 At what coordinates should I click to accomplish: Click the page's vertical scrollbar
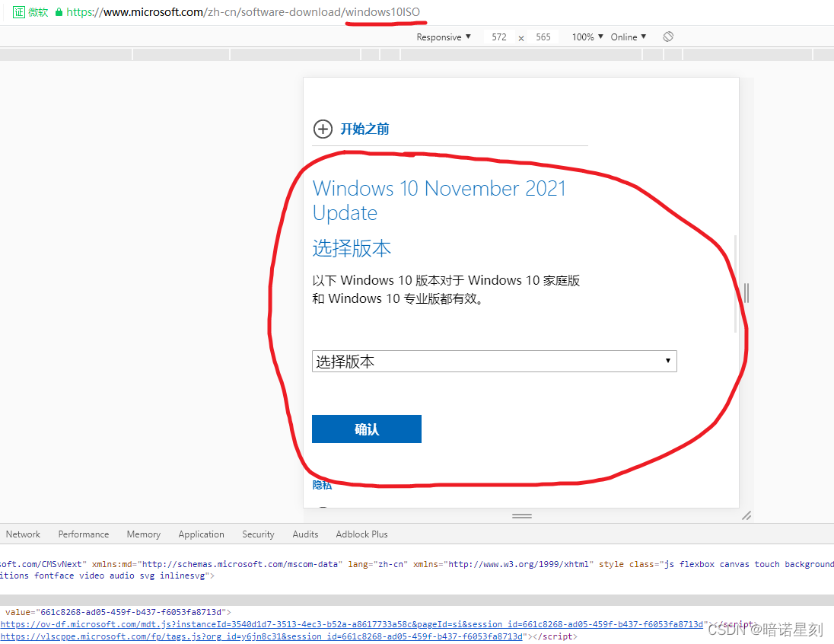736,284
